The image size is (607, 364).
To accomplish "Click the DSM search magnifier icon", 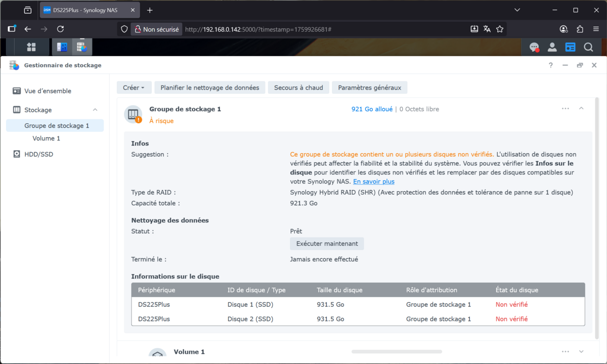I will point(588,47).
